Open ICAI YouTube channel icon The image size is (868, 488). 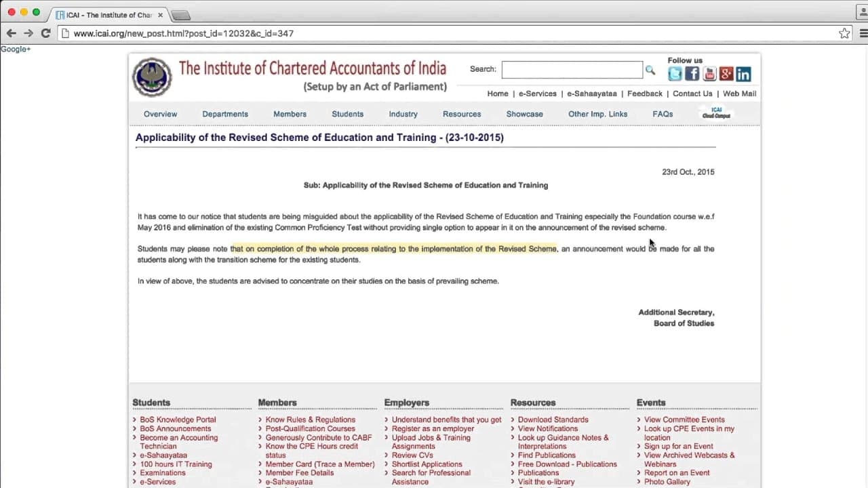pos(709,74)
